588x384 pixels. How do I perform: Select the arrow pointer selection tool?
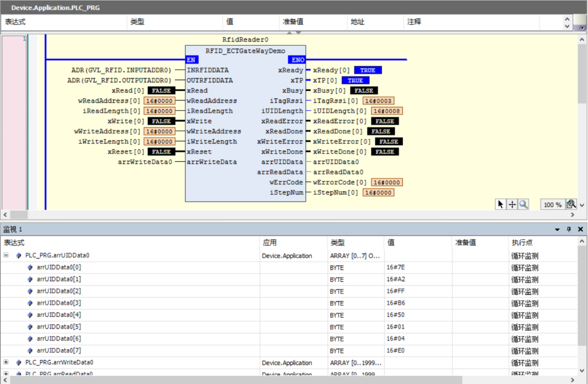tap(500, 204)
